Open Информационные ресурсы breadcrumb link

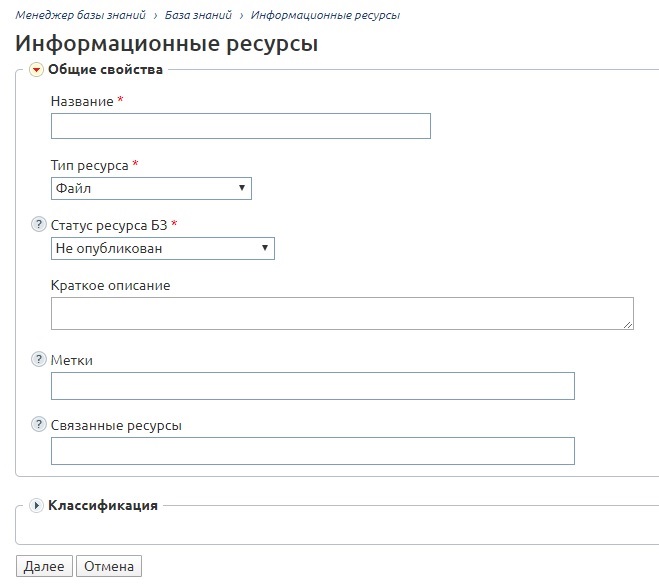(x=325, y=16)
